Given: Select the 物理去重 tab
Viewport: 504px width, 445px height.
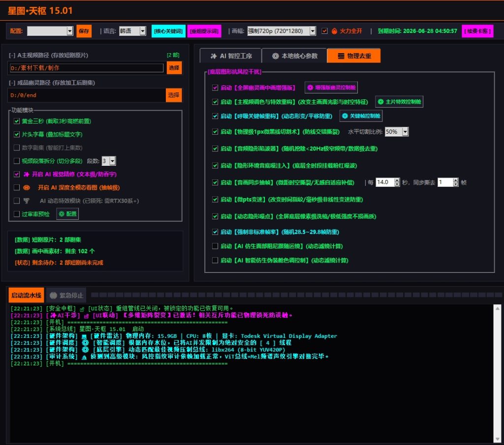Looking at the screenshot, I should pyautogui.click(x=353, y=56).
